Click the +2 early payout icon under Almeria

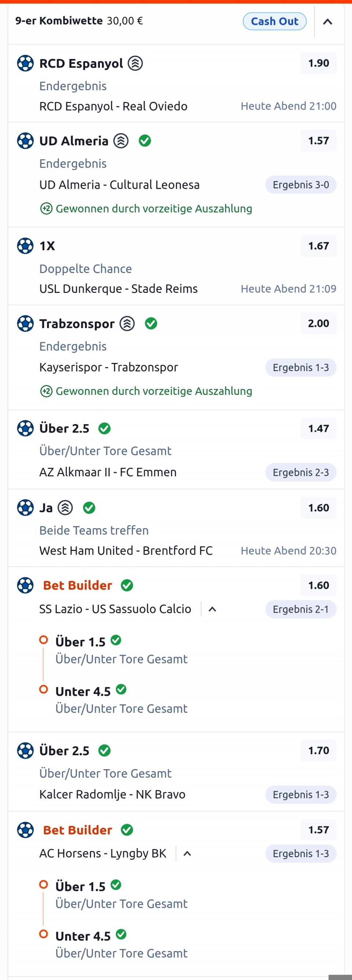tap(46, 209)
